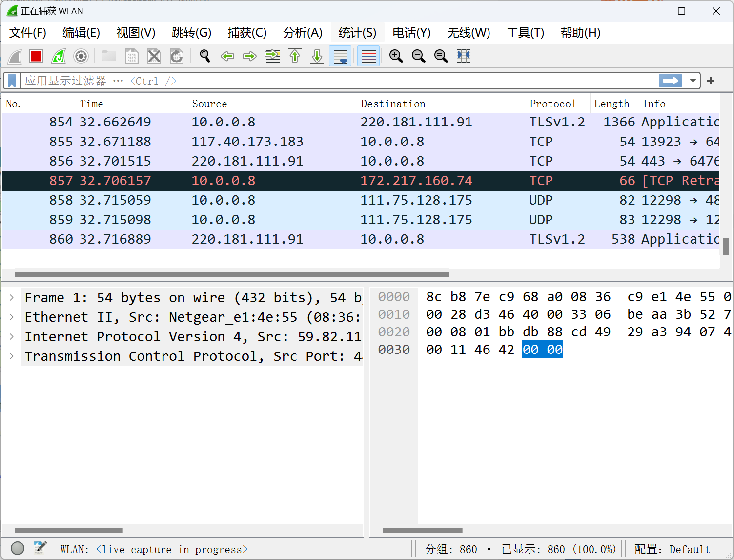This screenshot has height=560, width=734.
Task: Open the 捕获(C) menu
Action: (247, 33)
